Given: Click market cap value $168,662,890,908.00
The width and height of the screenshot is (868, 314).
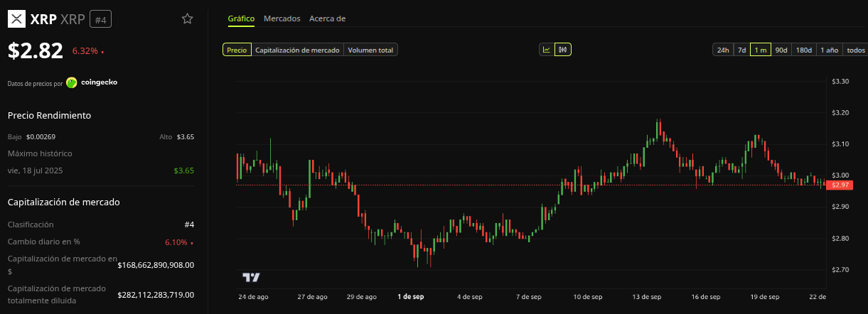Looking at the screenshot, I should click(156, 265).
